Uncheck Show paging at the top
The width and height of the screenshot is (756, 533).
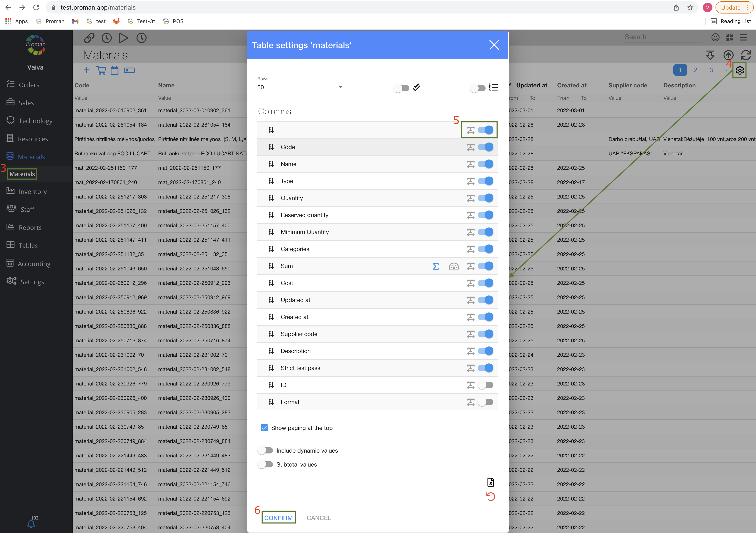tap(264, 428)
